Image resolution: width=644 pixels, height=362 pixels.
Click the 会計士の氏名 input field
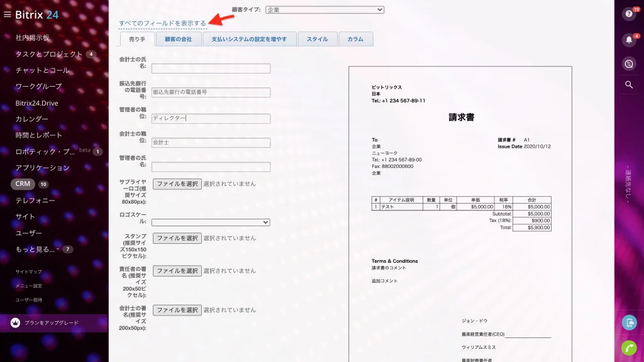(x=211, y=68)
